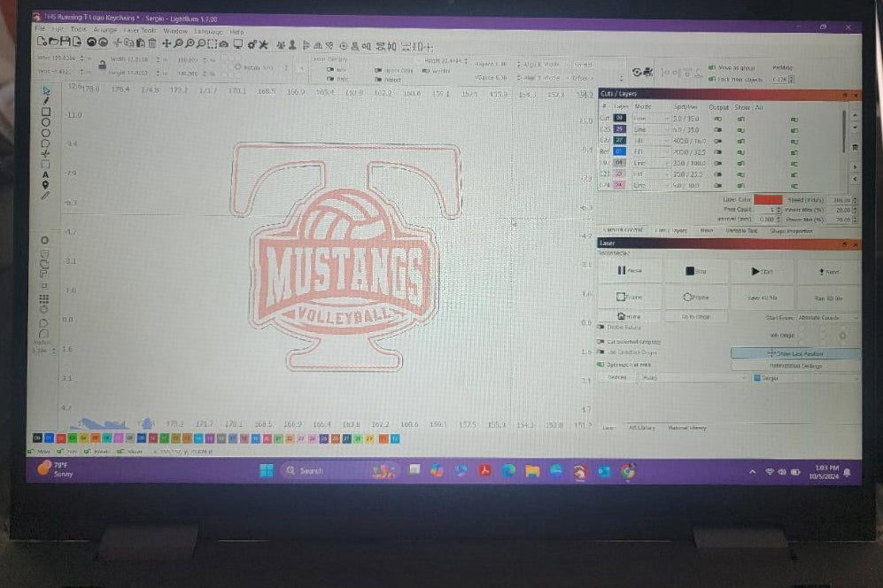Select the Draw Lines pencil tool
The image size is (883, 588).
click(46, 101)
